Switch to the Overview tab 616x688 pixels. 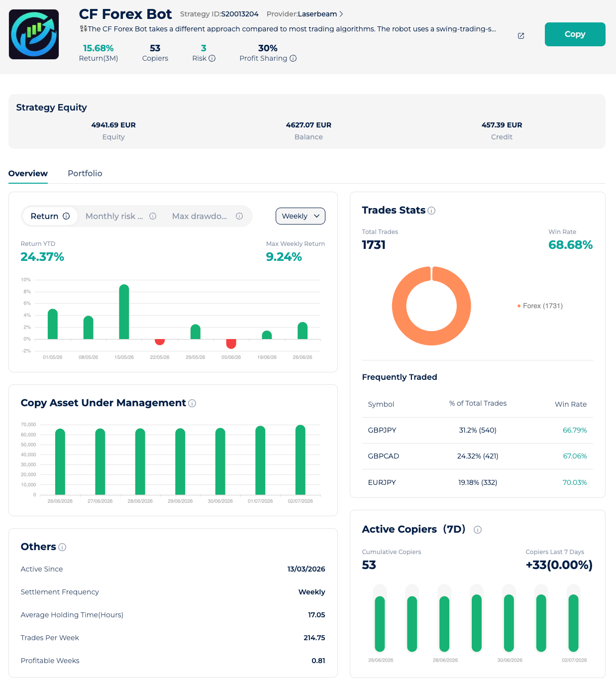[28, 173]
